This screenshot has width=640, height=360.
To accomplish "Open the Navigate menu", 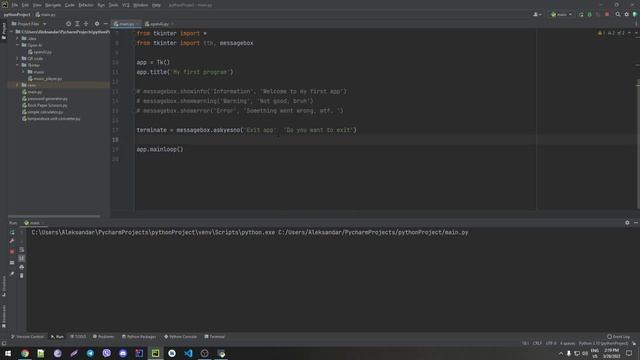I will (53, 5).
